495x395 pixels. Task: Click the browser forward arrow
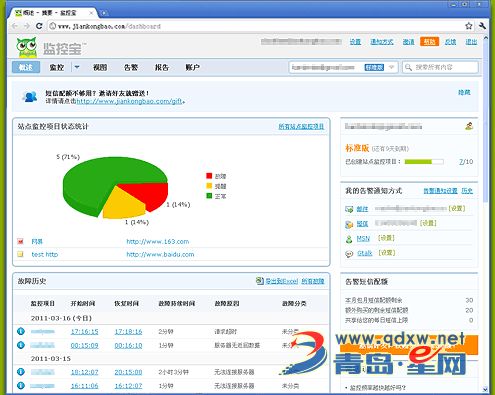[27, 26]
